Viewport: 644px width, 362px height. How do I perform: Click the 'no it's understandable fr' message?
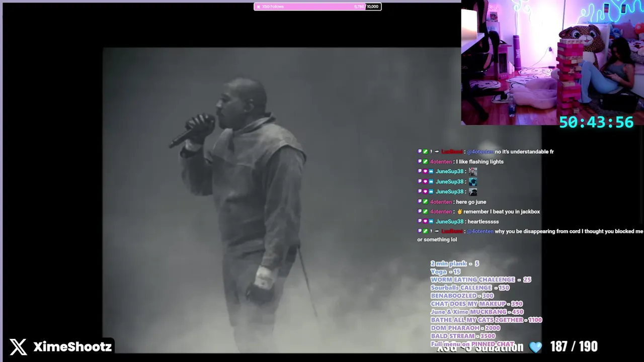point(524,151)
